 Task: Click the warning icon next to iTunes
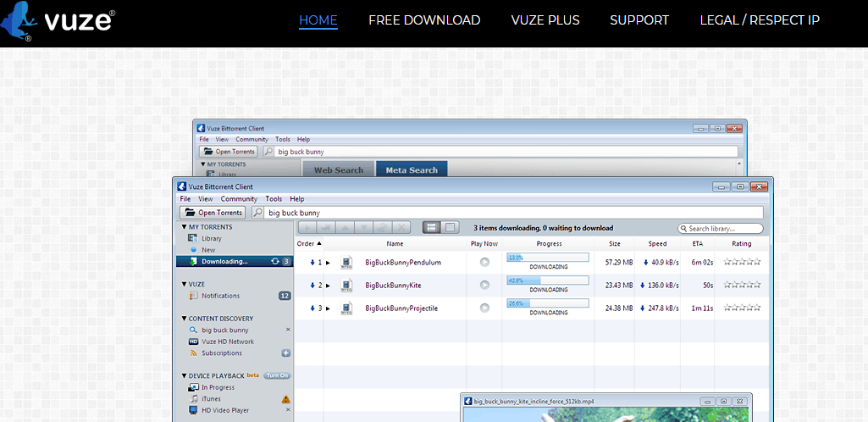285,399
